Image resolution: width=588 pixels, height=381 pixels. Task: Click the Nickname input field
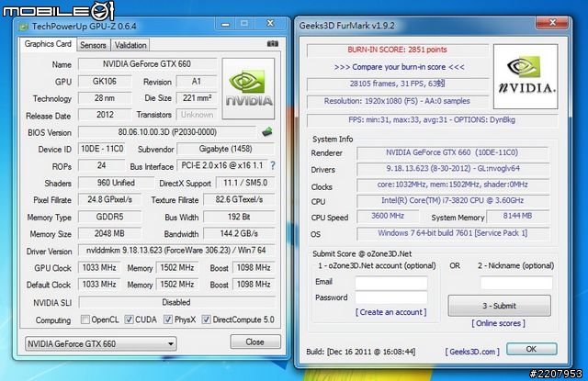tap(516, 283)
